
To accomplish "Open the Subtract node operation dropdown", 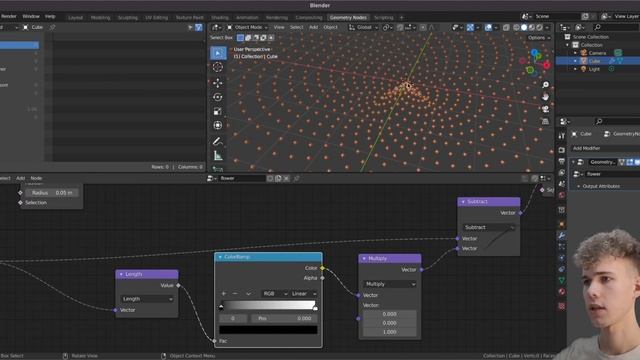I will (489, 227).
